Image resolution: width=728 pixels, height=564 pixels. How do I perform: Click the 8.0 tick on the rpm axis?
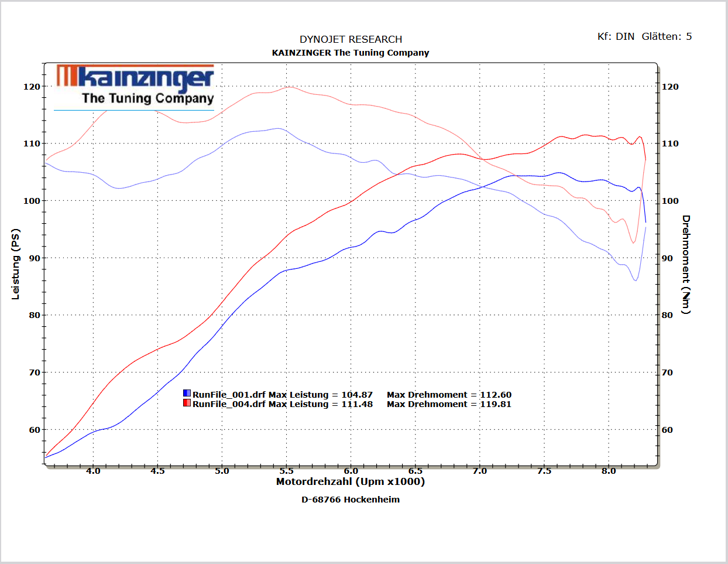(x=609, y=471)
